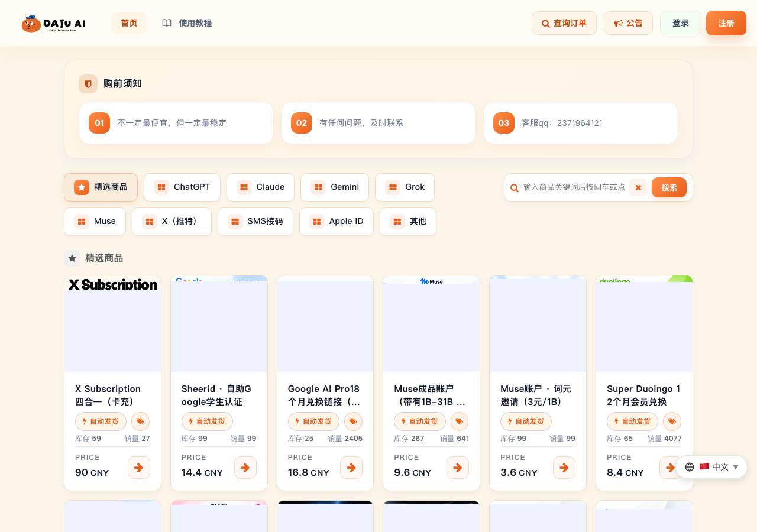This screenshot has height=532, width=757.
Task: Select the 其他 category
Action: [408, 222]
